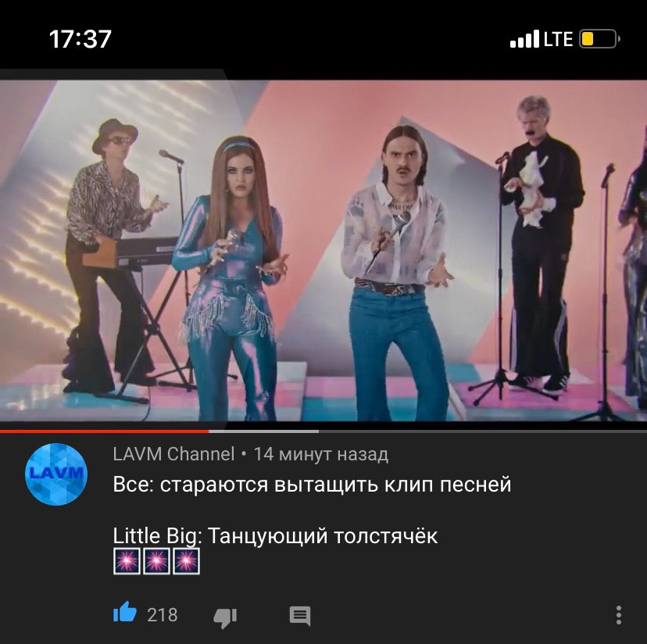Tap 'Little Big: Танцующий толстячёк' comment line

(x=275, y=536)
